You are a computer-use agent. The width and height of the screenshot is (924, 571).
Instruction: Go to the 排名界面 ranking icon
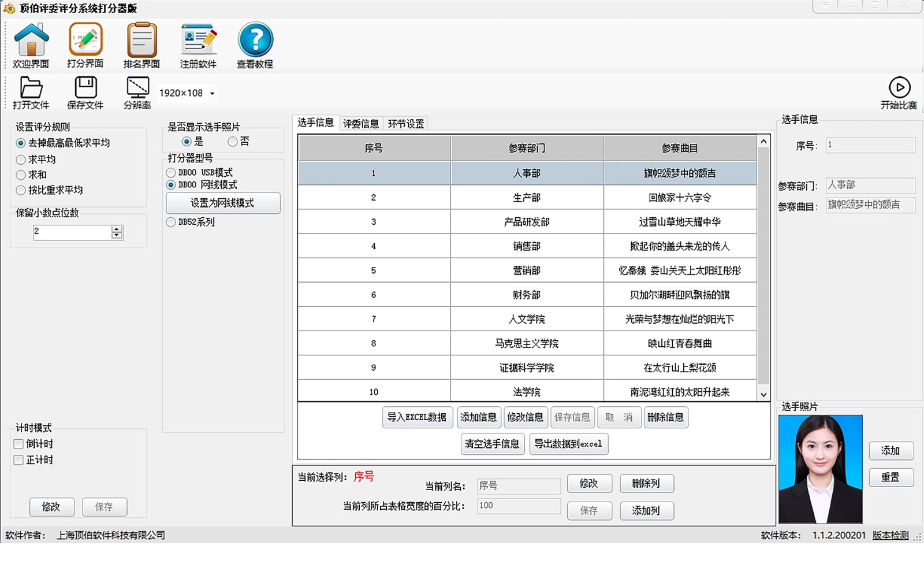click(x=141, y=40)
